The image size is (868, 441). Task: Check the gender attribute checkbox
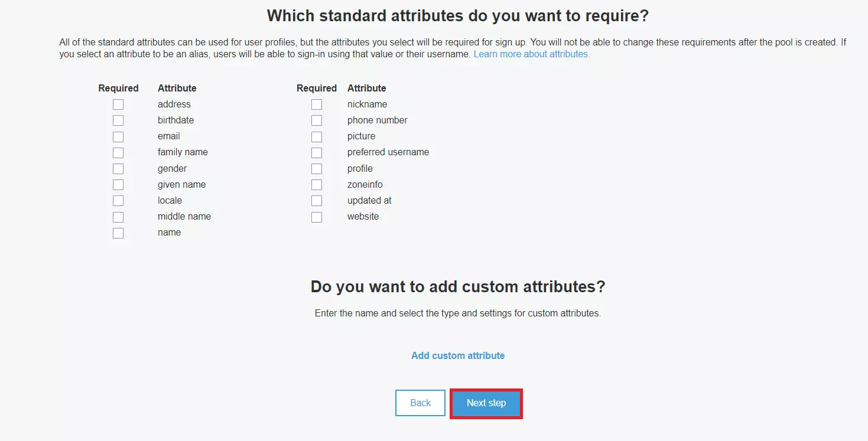[x=118, y=168]
